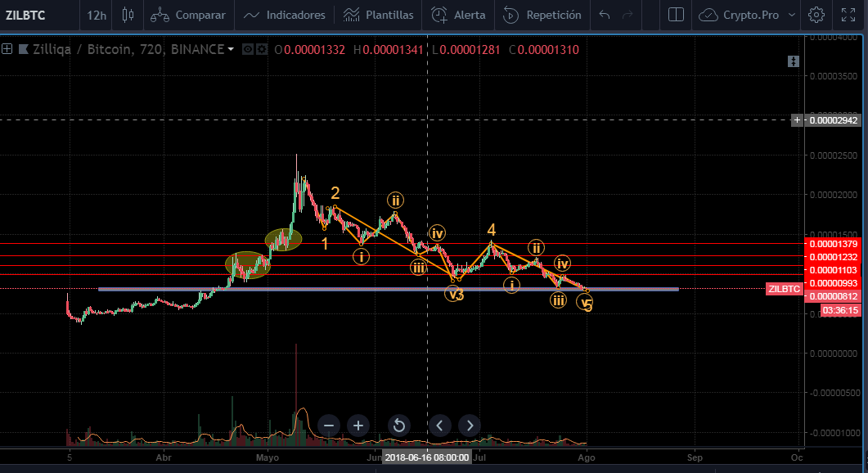
Task: Zoom out with the minus button
Action: [329, 426]
